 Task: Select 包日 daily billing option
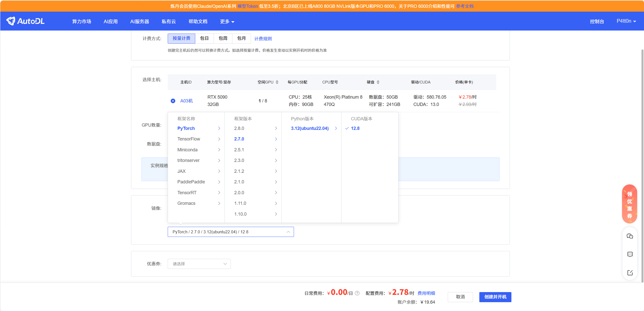pos(204,38)
